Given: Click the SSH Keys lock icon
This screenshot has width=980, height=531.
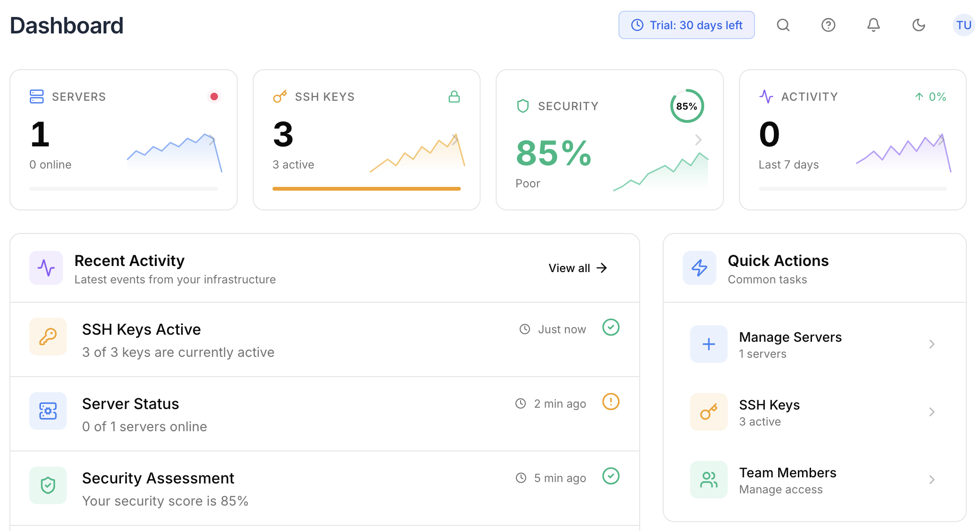Looking at the screenshot, I should coord(454,97).
